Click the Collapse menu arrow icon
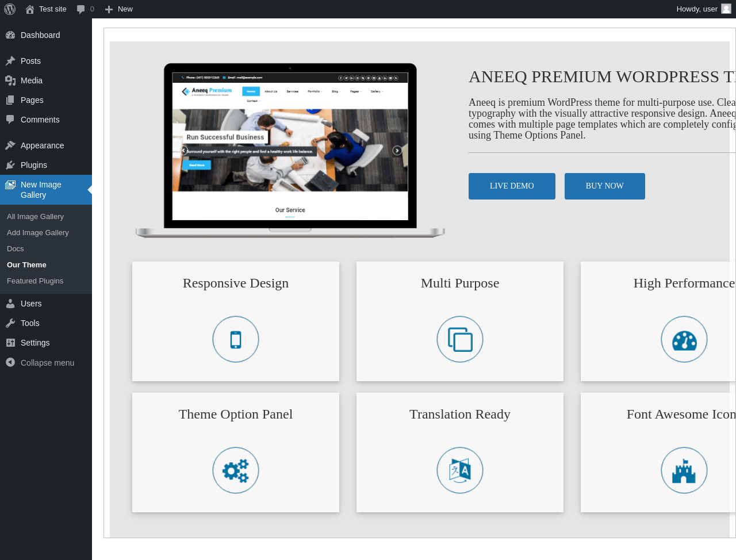This screenshot has width=736, height=560. pos(10,362)
